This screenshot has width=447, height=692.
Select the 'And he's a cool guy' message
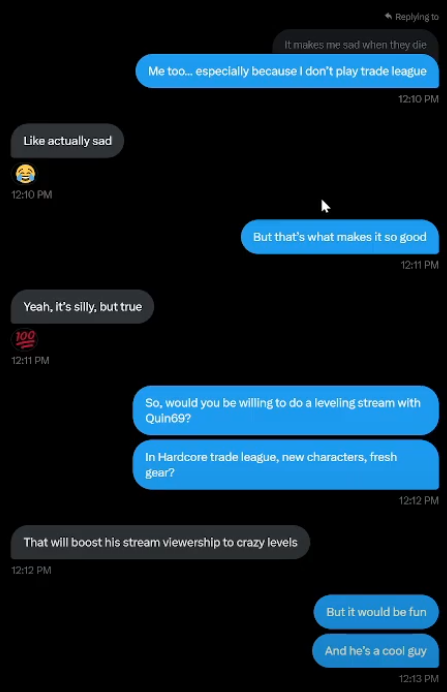click(x=376, y=651)
